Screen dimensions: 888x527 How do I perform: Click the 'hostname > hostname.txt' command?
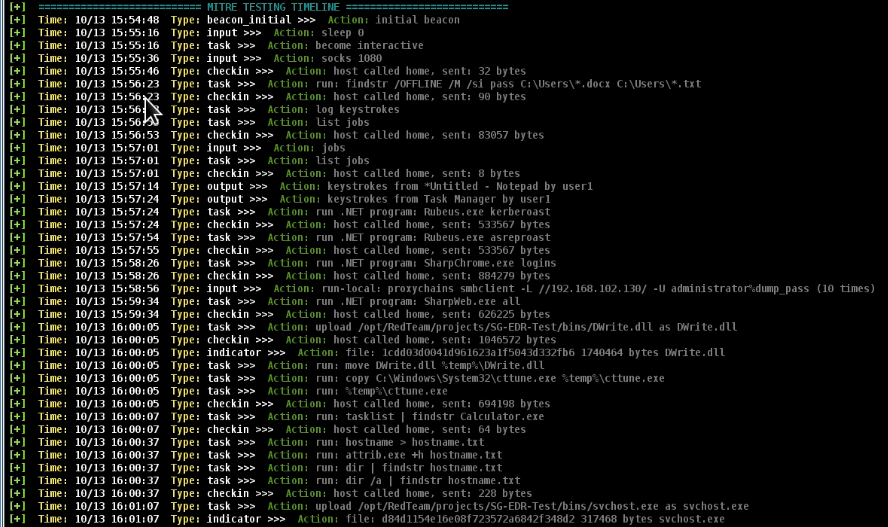pyautogui.click(x=415, y=443)
